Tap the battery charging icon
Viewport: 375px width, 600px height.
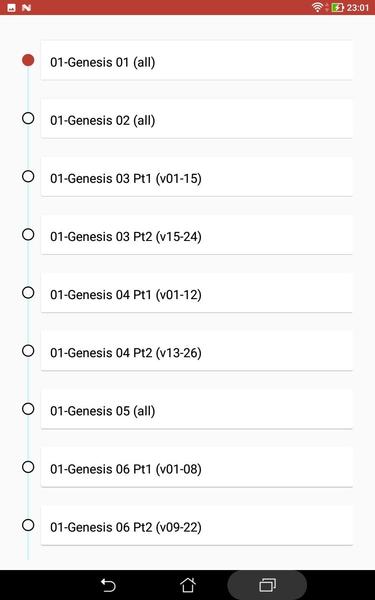tap(338, 7)
